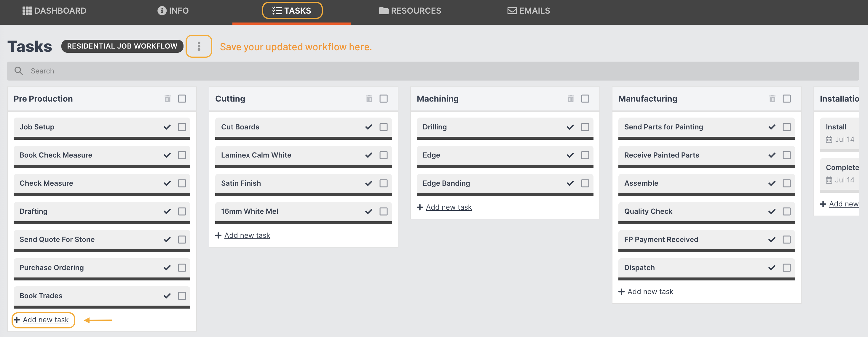Click the search magnifier icon

point(19,71)
